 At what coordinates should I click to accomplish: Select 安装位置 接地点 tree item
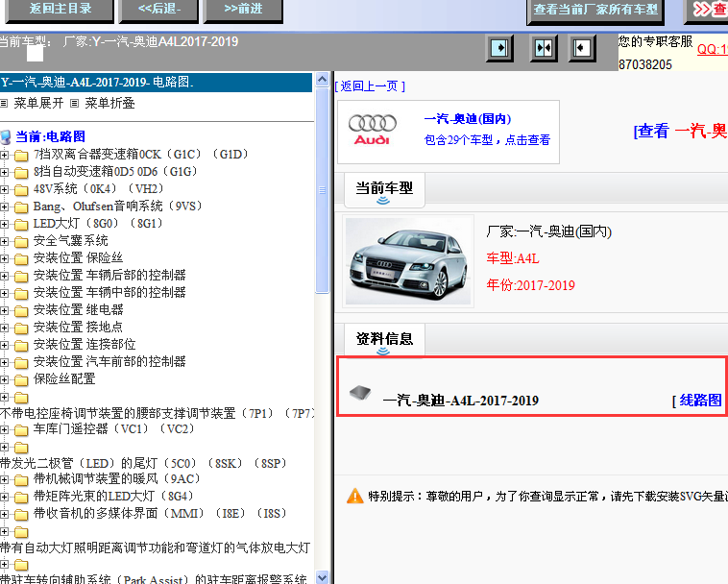[x=78, y=327]
